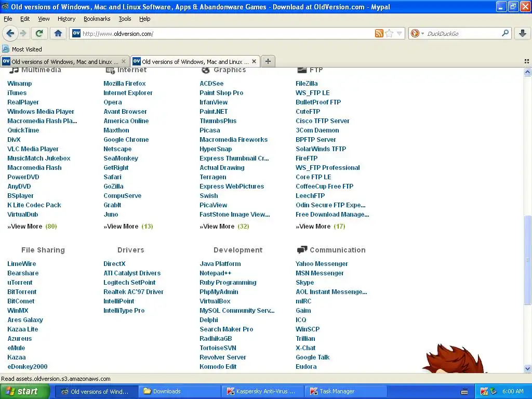The width and height of the screenshot is (532, 399).
Task: Close the first OldVersion tab
Action: [124, 61]
